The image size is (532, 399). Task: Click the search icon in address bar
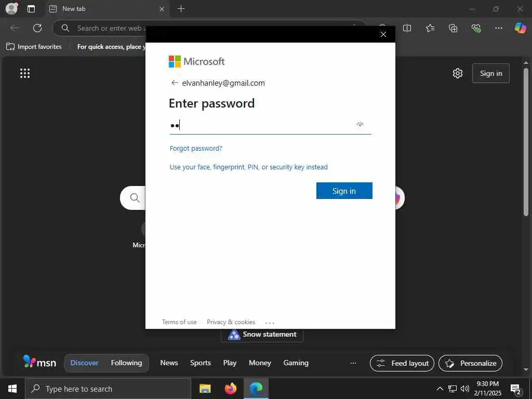point(65,28)
